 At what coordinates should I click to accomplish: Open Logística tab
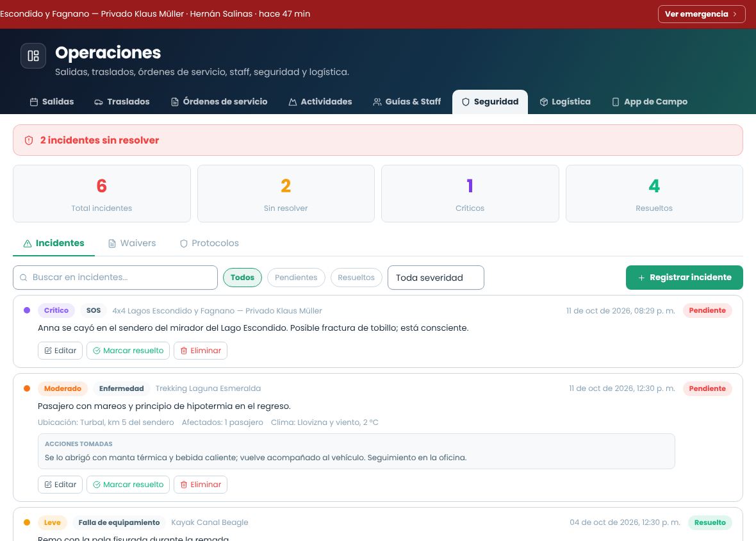coord(565,102)
